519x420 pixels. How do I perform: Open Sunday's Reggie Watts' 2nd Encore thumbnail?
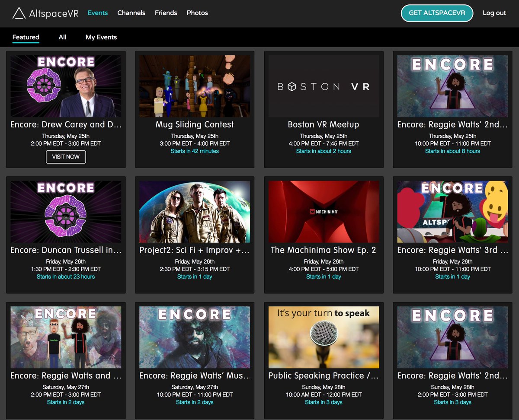(x=452, y=337)
